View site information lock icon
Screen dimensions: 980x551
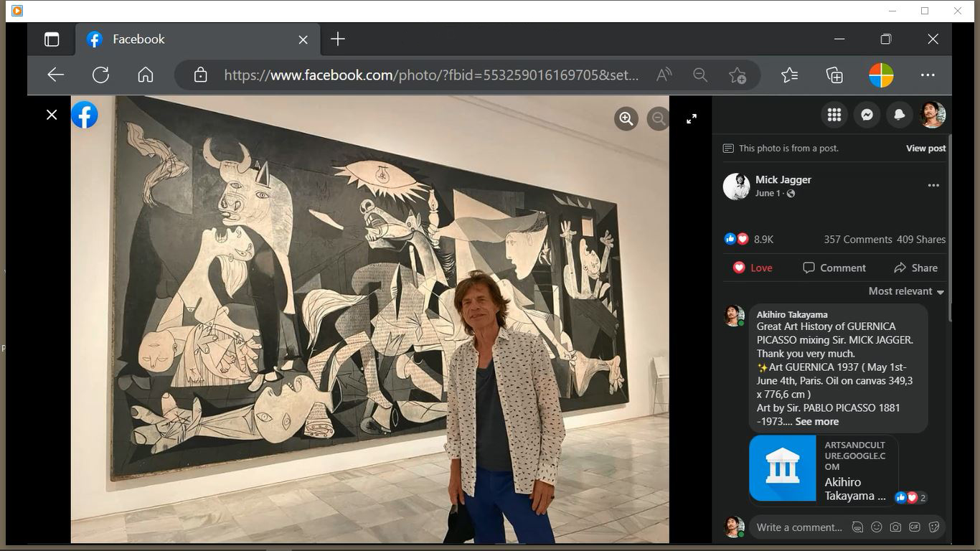200,75
